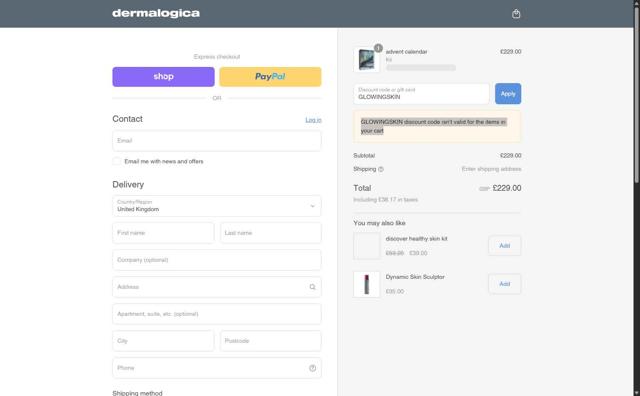Image resolution: width=640 pixels, height=396 pixels.
Task: Open the advent calendar product thumbnail
Action: [367, 60]
